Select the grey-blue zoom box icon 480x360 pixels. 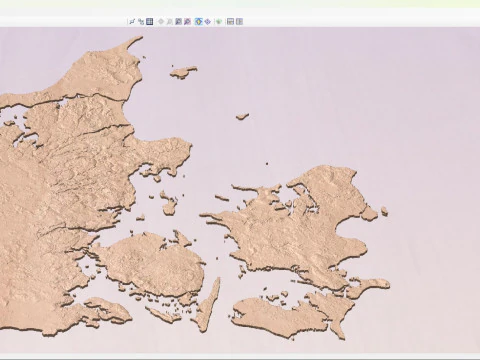point(179,22)
